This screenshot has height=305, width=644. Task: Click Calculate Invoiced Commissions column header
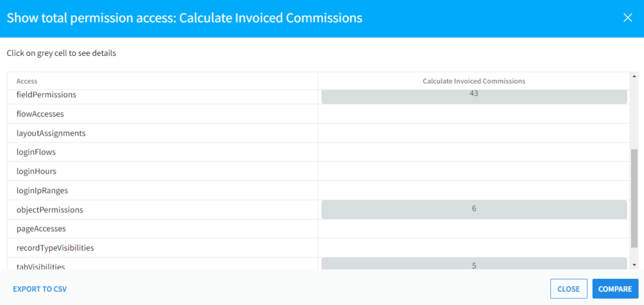pos(474,81)
